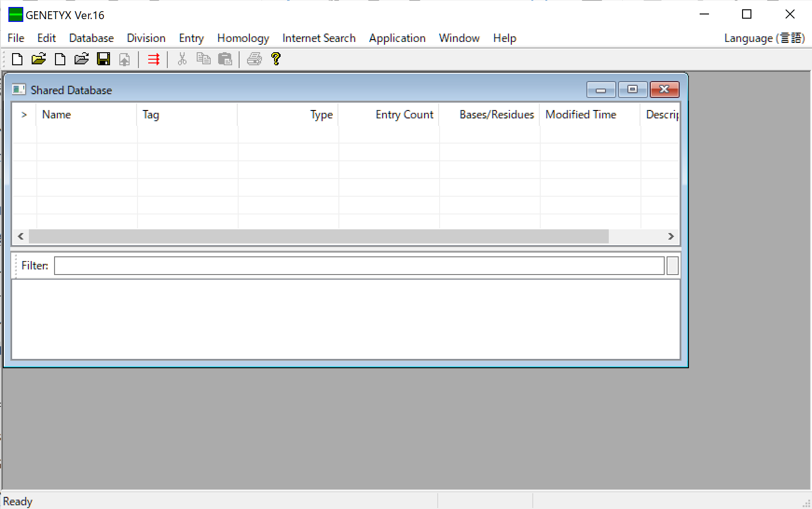Open the Database menu
The image size is (812, 509).
coord(91,38)
